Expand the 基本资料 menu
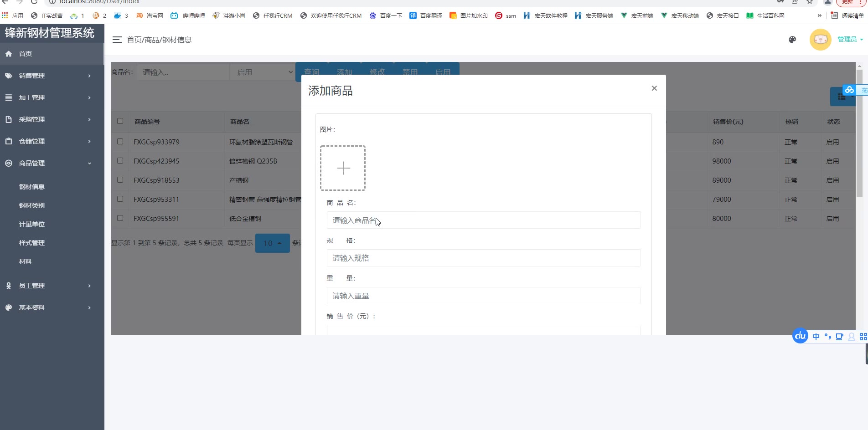Viewport: 868px width, 430px height. (52, 307)
